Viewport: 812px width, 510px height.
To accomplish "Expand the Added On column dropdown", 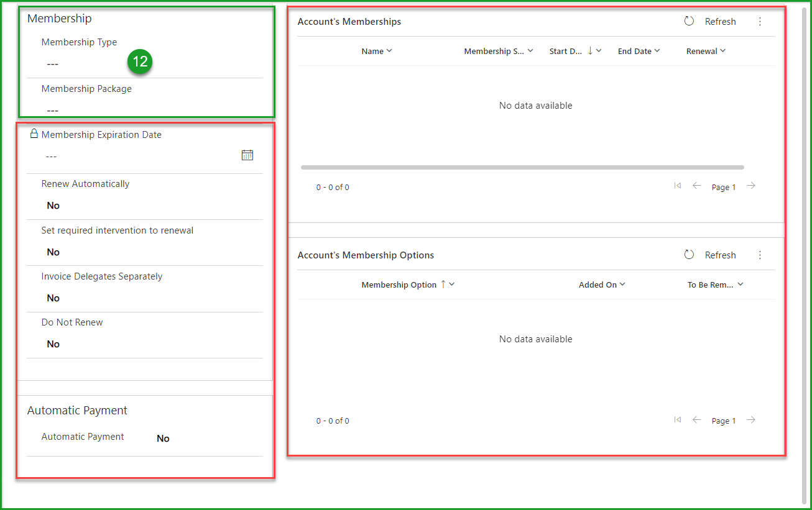I will point(602,285).
